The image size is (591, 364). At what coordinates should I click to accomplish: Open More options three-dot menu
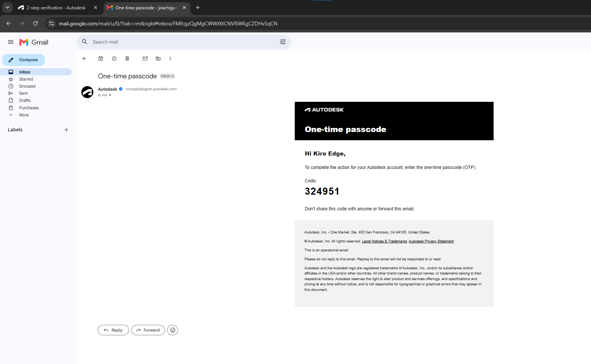coord(170,59)
